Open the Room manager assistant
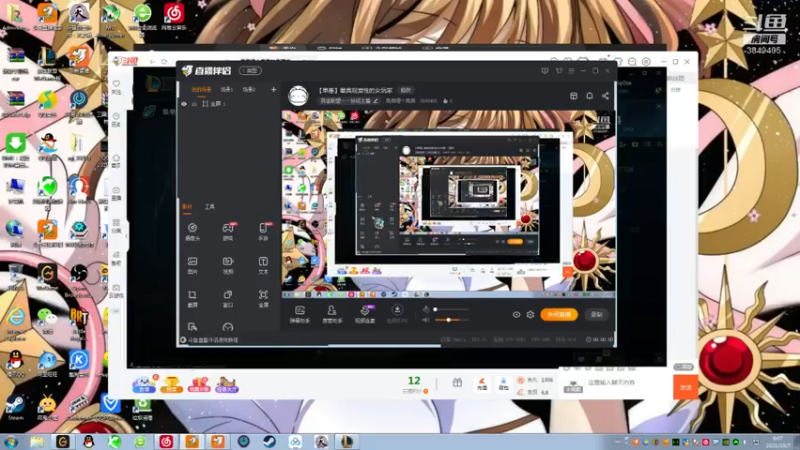Image resolution: width=800 pixels, height=450 pixels. 332,314
